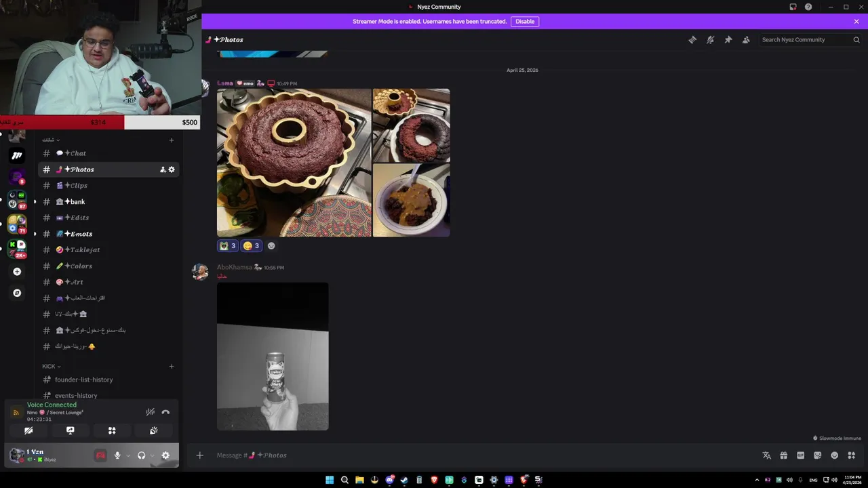Click the user avatar next to 1 Yzn
The width and height of the screenshot is (868, 488).
(16, 455)
